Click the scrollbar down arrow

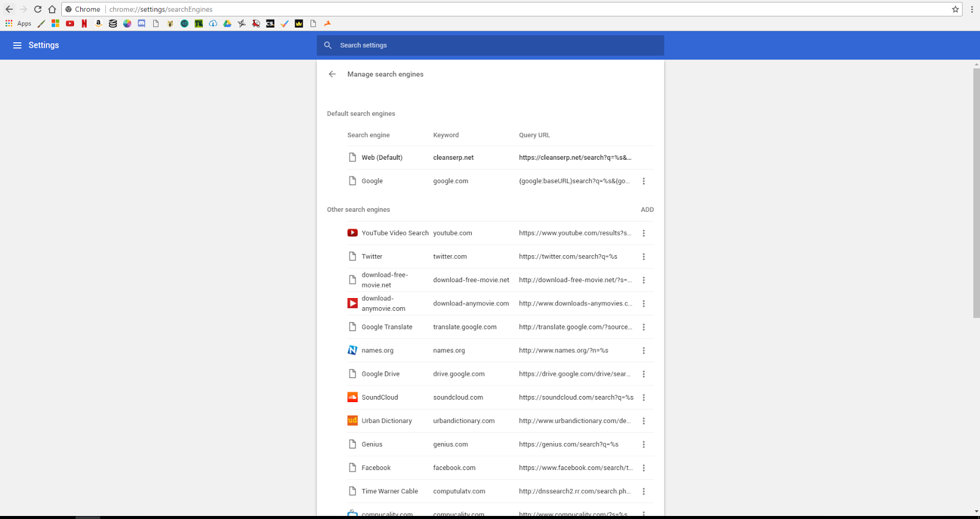[976, 511]
